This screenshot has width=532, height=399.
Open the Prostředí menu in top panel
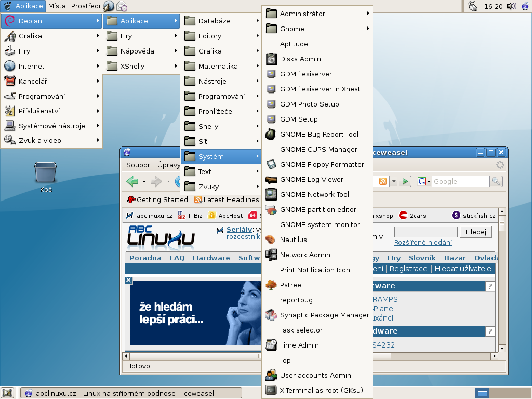coord(86,6)
